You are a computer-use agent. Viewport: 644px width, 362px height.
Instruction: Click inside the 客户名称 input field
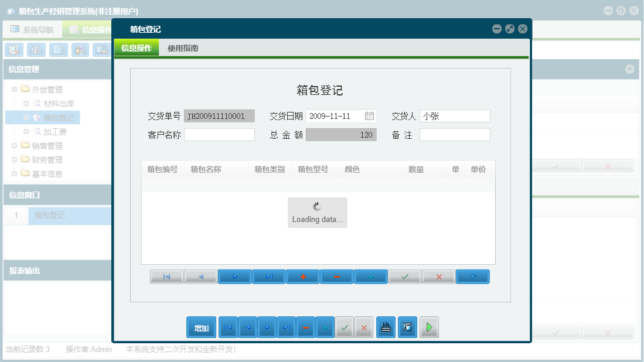pos(219,134)
